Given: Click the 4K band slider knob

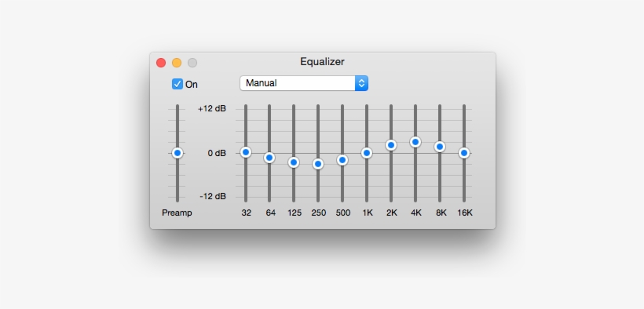Looking at the screenshot, I should (415, 142).
